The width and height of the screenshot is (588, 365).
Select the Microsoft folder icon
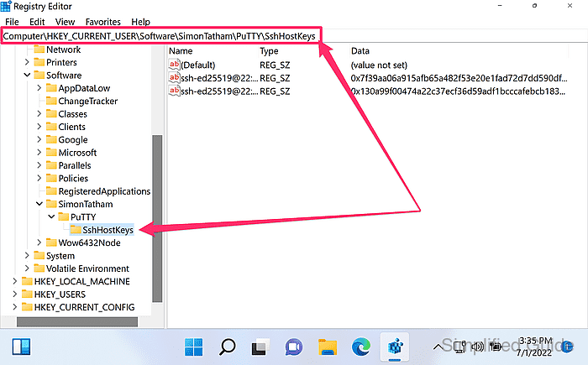(x=51, y=152)
